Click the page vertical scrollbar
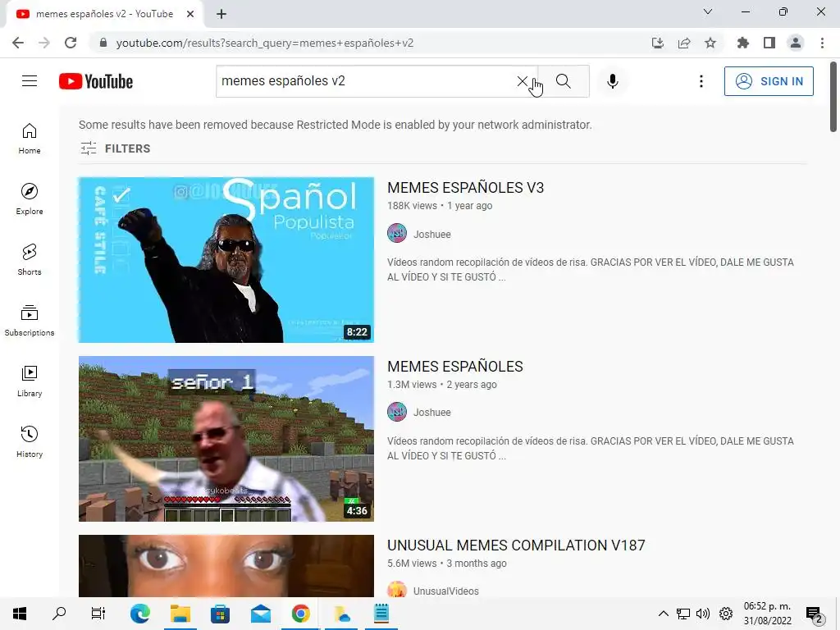The image size is (840, 630). tap(833, 97)
